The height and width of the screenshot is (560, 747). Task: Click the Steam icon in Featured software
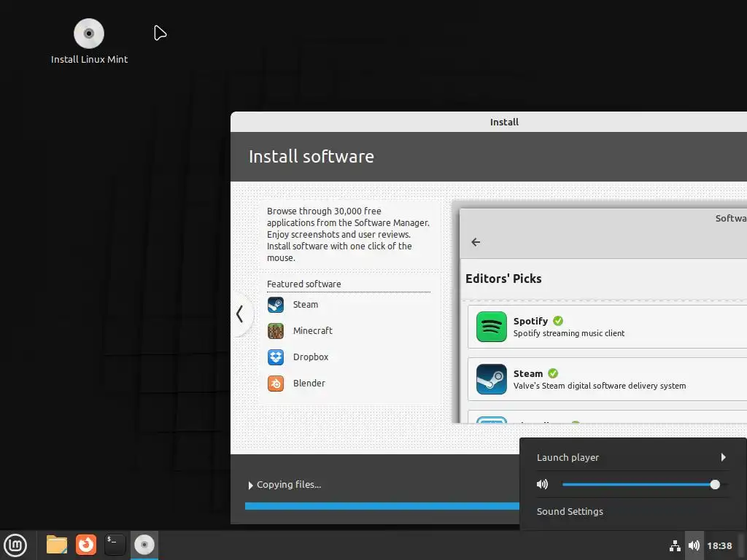275,305
